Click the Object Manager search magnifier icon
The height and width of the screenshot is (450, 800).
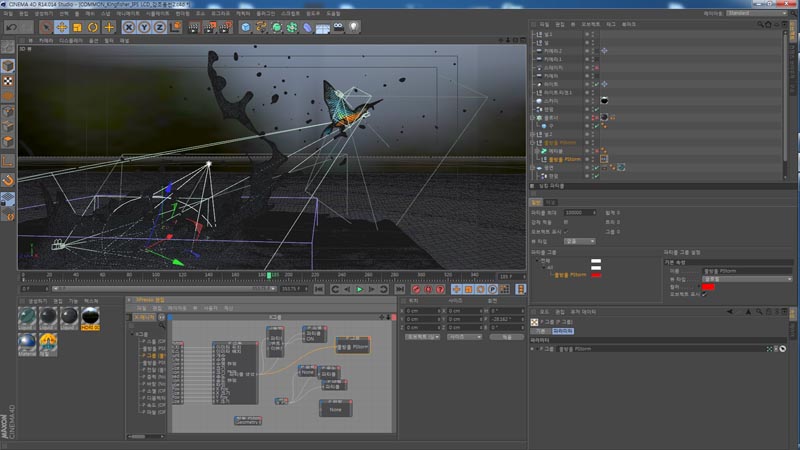(760, 24)
